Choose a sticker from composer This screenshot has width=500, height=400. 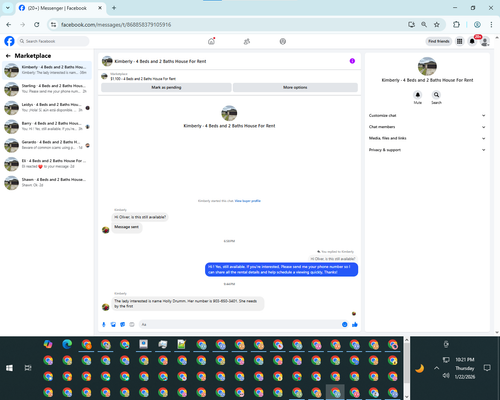pos(123,324)
